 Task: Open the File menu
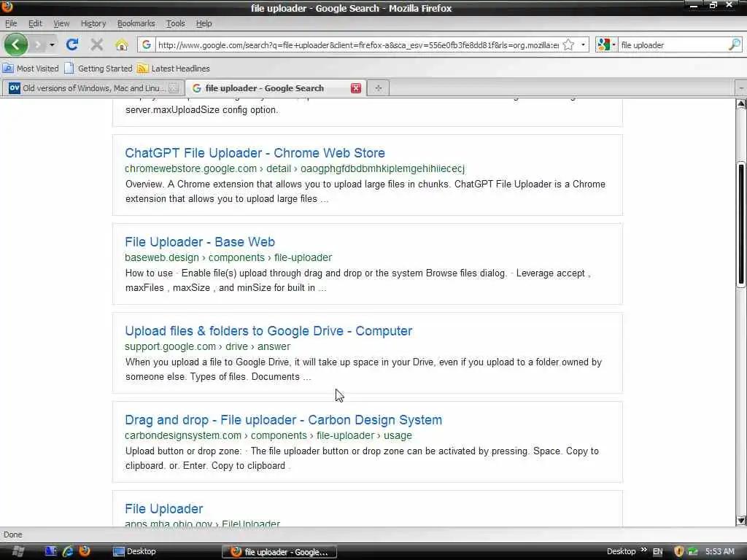pos(11,23)
